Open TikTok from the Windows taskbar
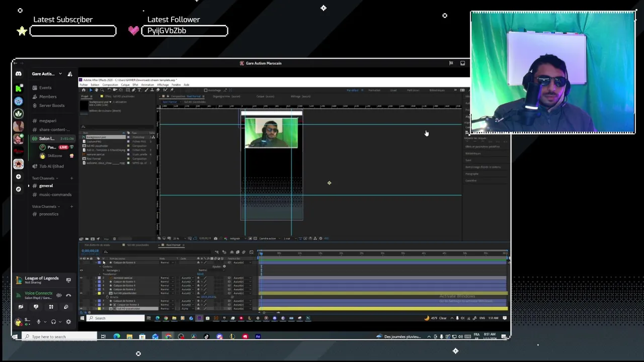 (207, 336)
